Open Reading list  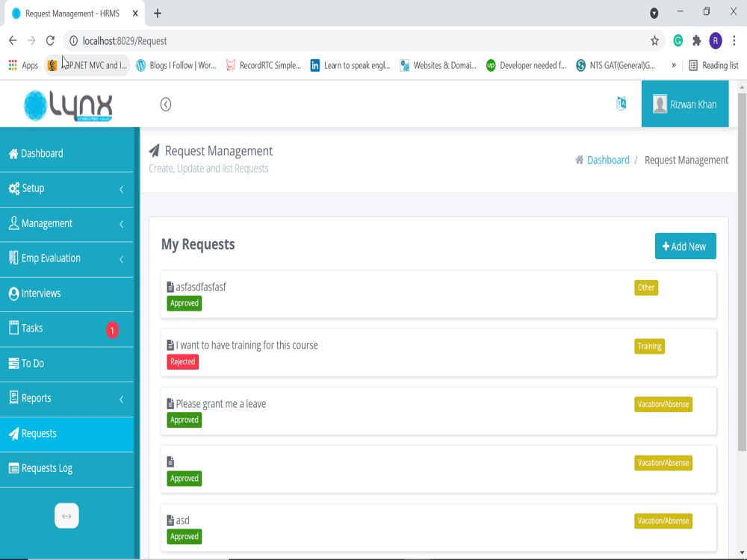click(x=713, y=65)
